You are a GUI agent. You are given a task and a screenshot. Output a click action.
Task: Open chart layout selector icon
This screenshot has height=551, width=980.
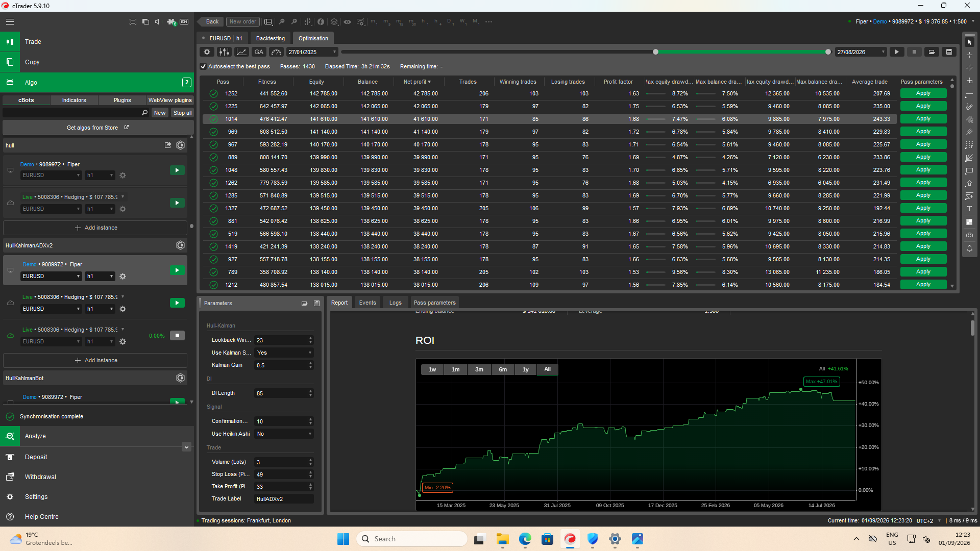point(268,21)
